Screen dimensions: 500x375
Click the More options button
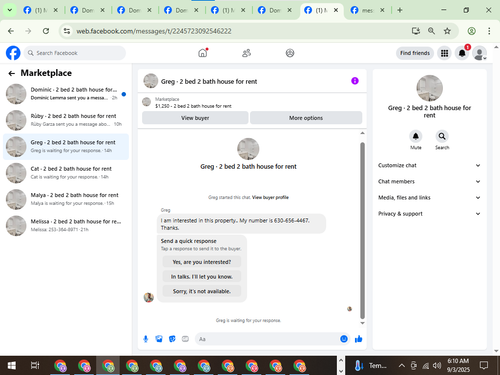(306, 118)
